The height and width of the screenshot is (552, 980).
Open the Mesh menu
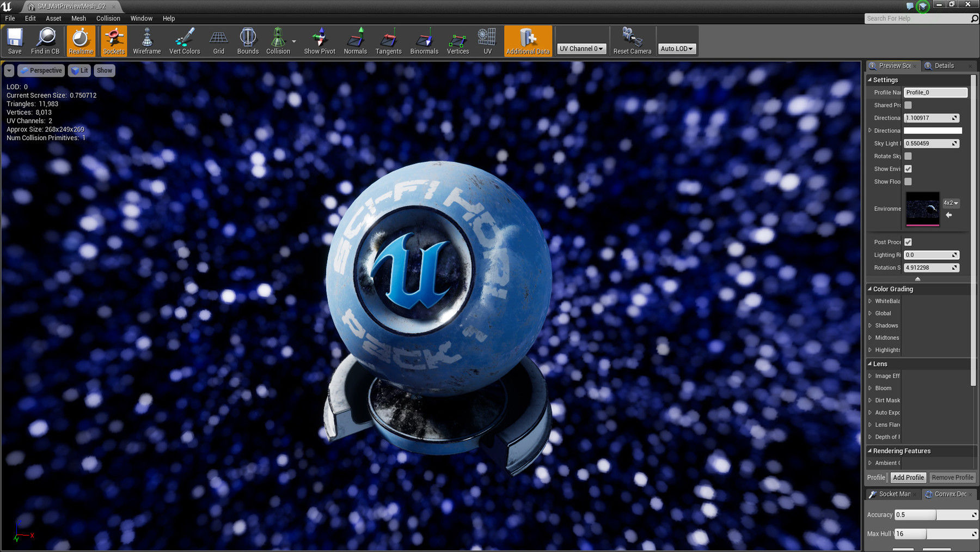click(x=78, y=19)
